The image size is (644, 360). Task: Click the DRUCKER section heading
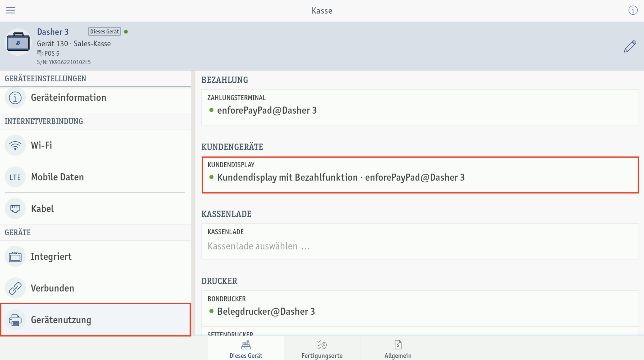219,281
